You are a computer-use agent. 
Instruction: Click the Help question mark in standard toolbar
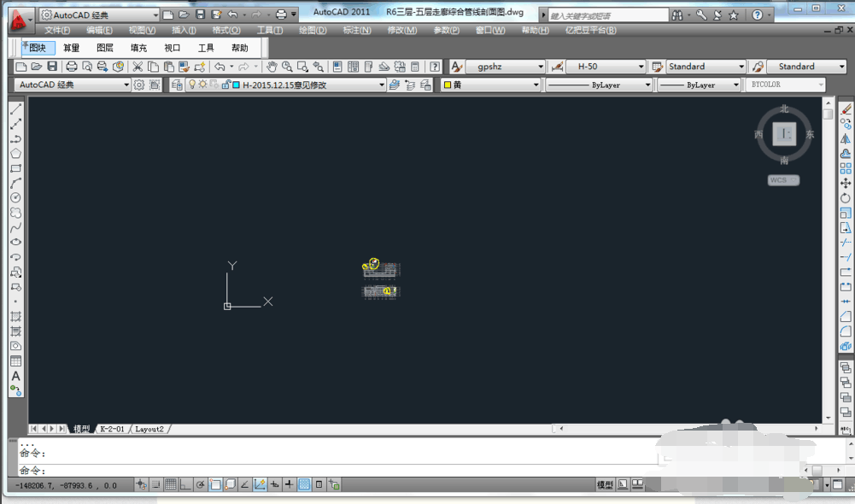coord(435,67)
